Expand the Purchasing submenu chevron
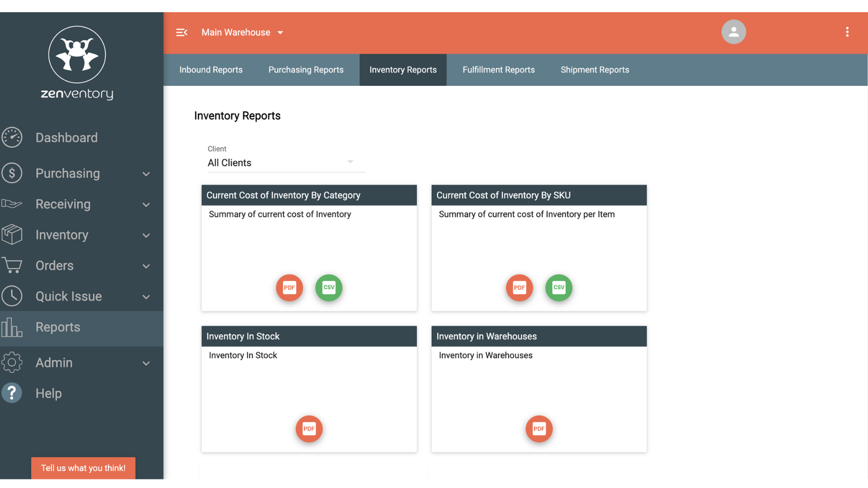 pyautogui.click(x=146, y=174)
